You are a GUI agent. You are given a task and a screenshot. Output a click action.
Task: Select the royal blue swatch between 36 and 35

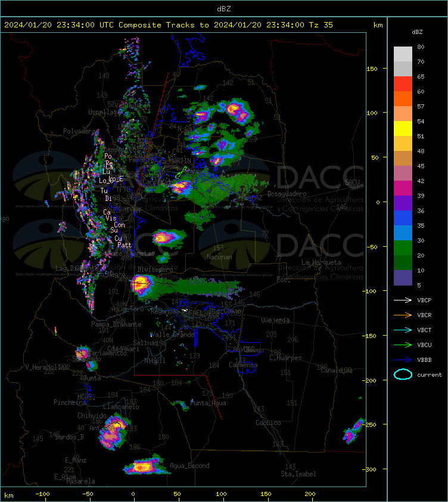pos(403,218)
